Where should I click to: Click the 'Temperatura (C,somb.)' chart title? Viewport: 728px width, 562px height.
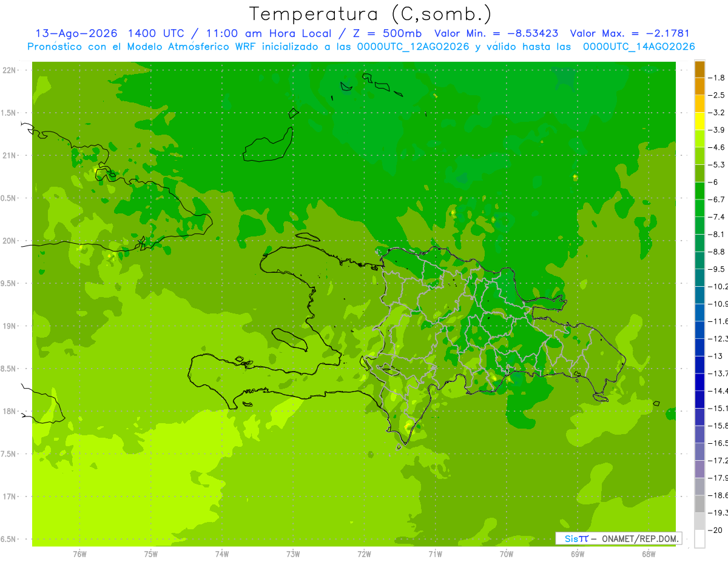coord(371,14)
